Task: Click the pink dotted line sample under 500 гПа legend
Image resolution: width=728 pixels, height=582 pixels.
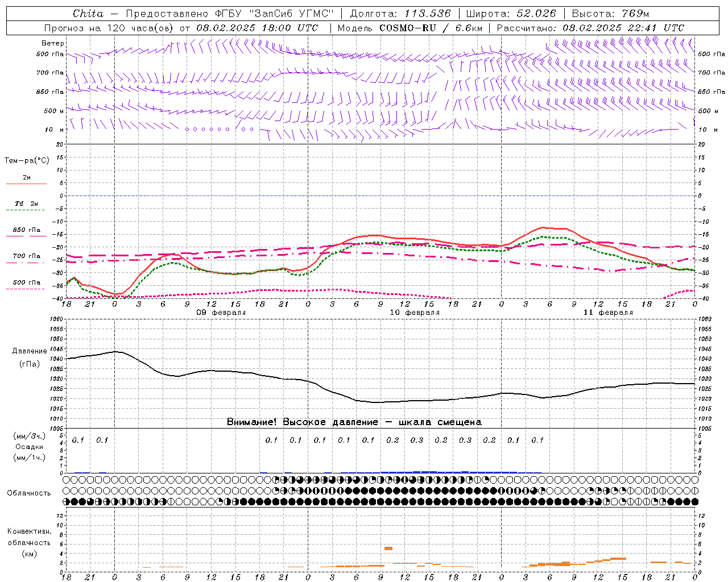Action: point(26,289)
